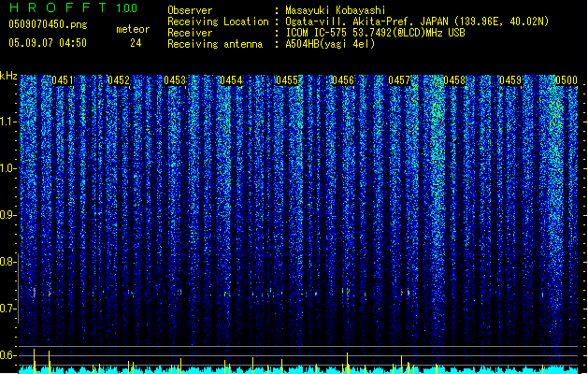Select the file name 0509070450.png

tap(48, 24)
